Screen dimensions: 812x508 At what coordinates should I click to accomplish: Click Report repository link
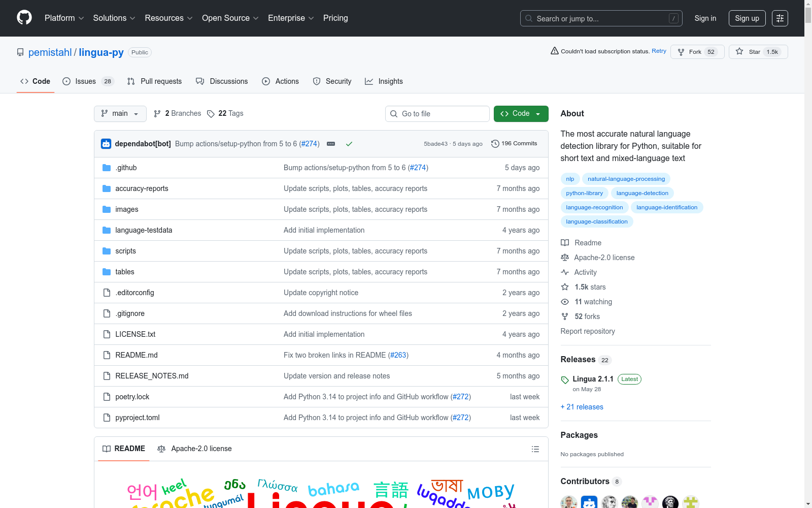click(588, 331)
